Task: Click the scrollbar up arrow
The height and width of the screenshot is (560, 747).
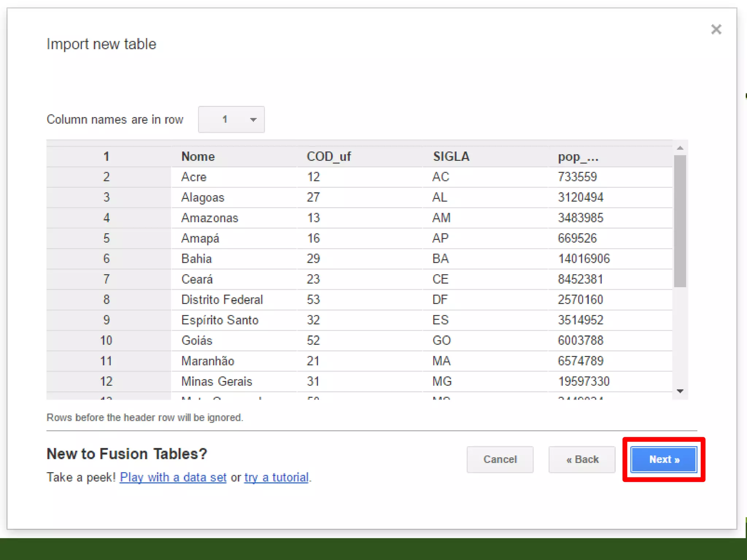Action: pyautogui.click(x=680, y=148)
